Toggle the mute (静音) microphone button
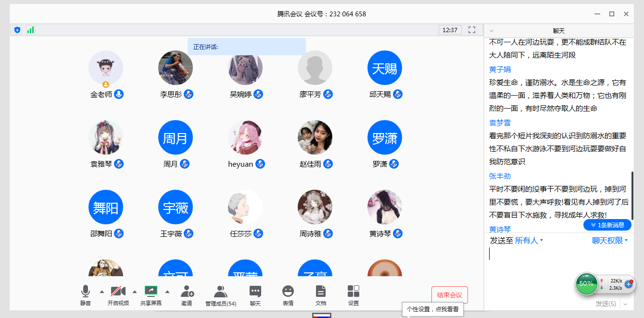Image resolution: width=644 pixels, height=318 pixels. click(x=86, y=292)
